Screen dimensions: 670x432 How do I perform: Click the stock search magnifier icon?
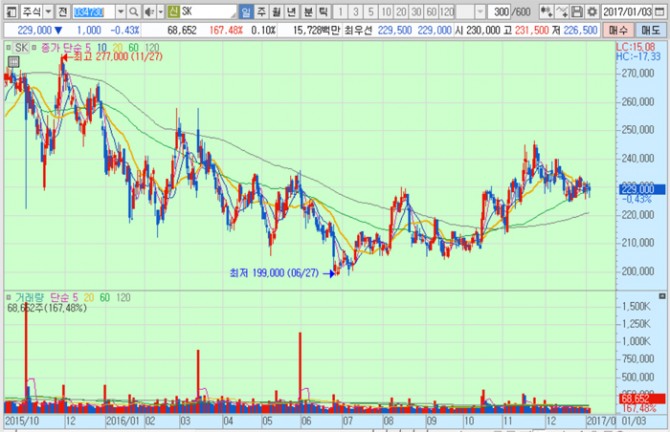134,10
